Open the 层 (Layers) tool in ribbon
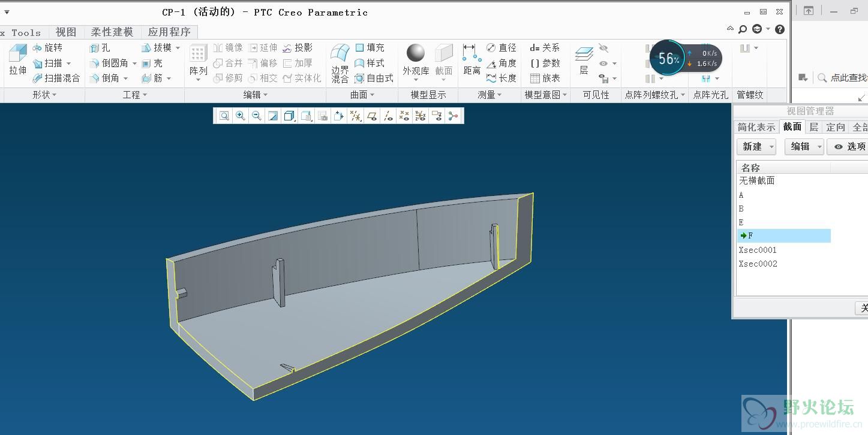868x435 pixels. [584, 60]
